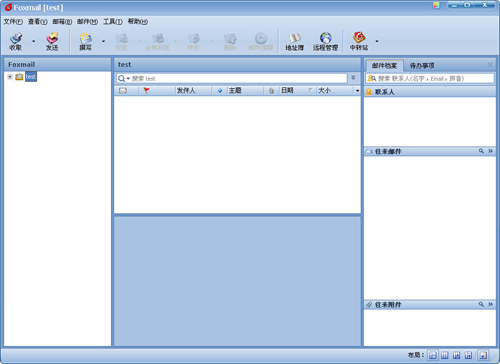Click the blue priority column header icon
The image size is (500, 364).
[x=220, y=90]
